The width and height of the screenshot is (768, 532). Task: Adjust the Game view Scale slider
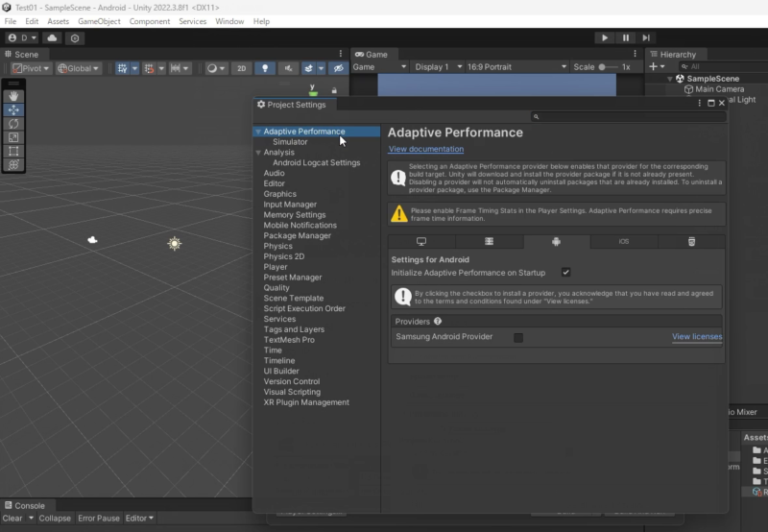pos(607,67)
